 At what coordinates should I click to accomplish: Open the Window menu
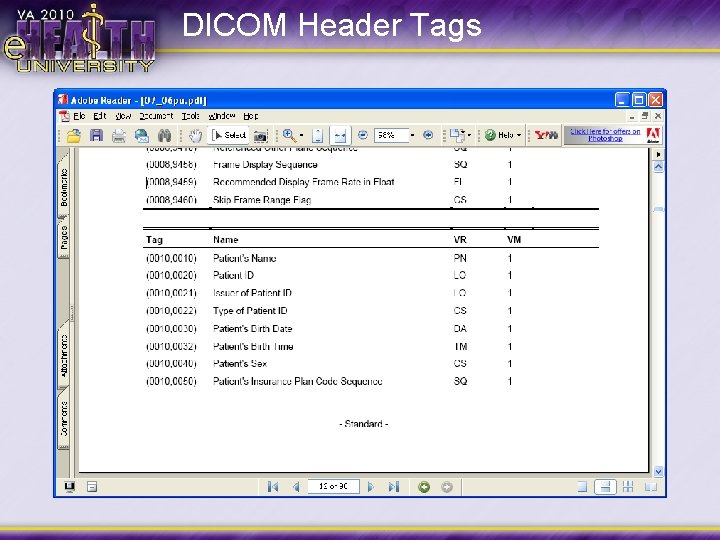click(x=222, y=116)
